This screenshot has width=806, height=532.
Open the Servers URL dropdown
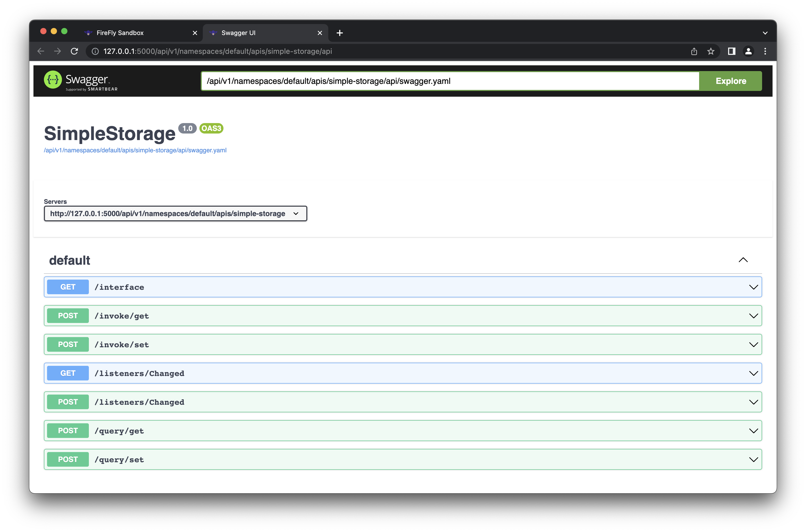(175, 213)
